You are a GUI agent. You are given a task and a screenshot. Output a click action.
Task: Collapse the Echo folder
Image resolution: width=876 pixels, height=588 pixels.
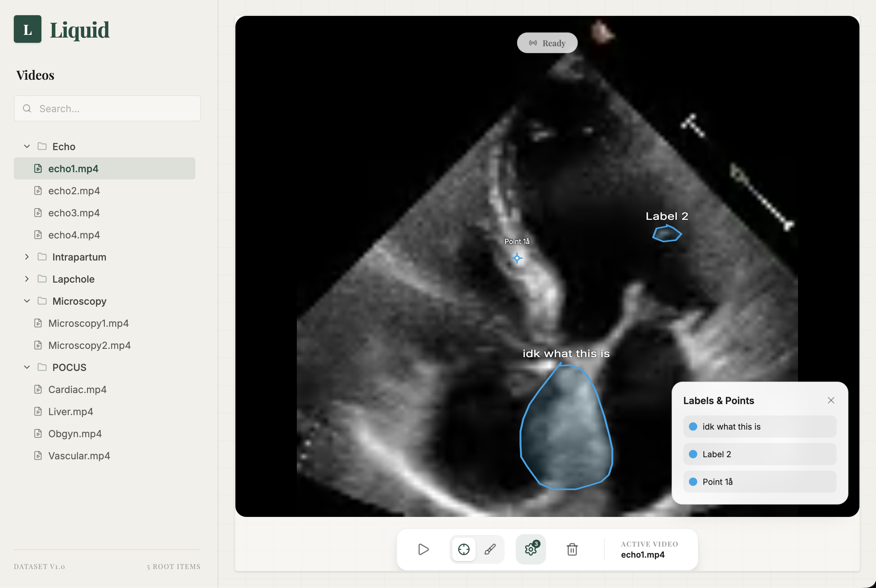point(27,146)
